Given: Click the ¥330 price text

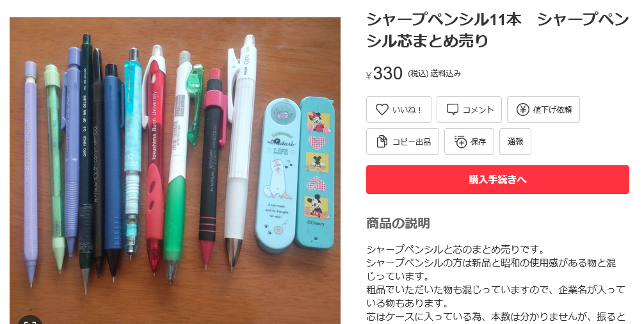Looking at the screenshot, I should point(385,74).
